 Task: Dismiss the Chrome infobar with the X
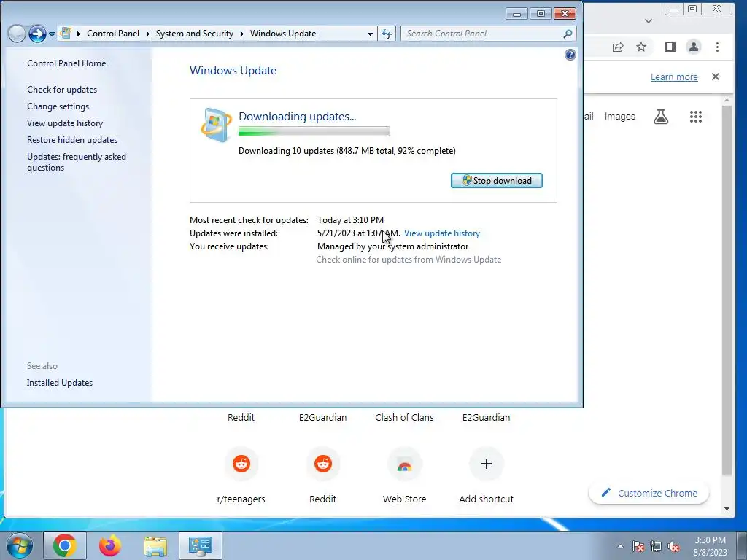[x=715, y=77]
